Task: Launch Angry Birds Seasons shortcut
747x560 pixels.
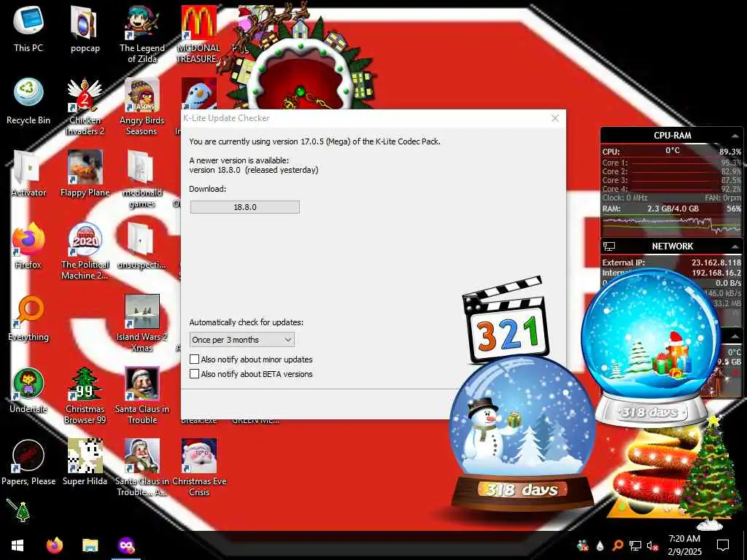Action: pos(142,106)
